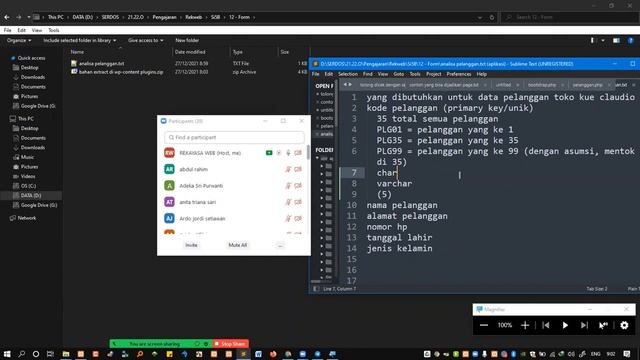
Task: Click the Invite button in Participants panel
Action: click(191, 245)
